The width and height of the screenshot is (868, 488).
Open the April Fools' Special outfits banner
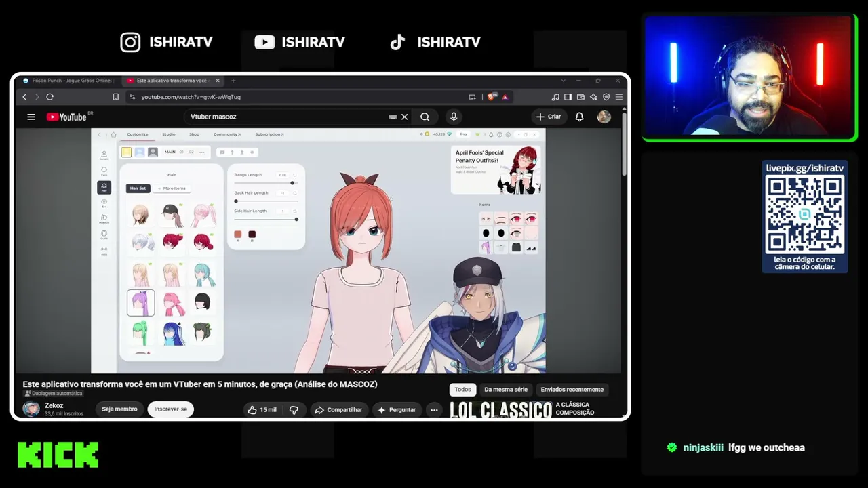(496, 170)
